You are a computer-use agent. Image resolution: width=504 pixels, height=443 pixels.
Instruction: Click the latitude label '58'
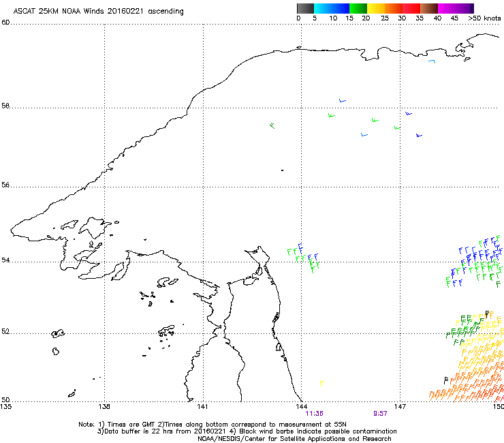(5, 106)
